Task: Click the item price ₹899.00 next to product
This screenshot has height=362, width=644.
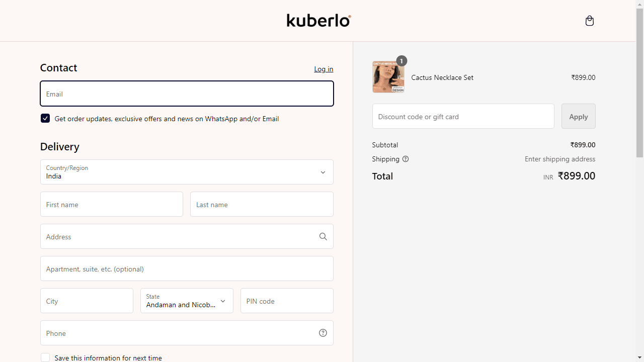Action: tap(583, 77)
